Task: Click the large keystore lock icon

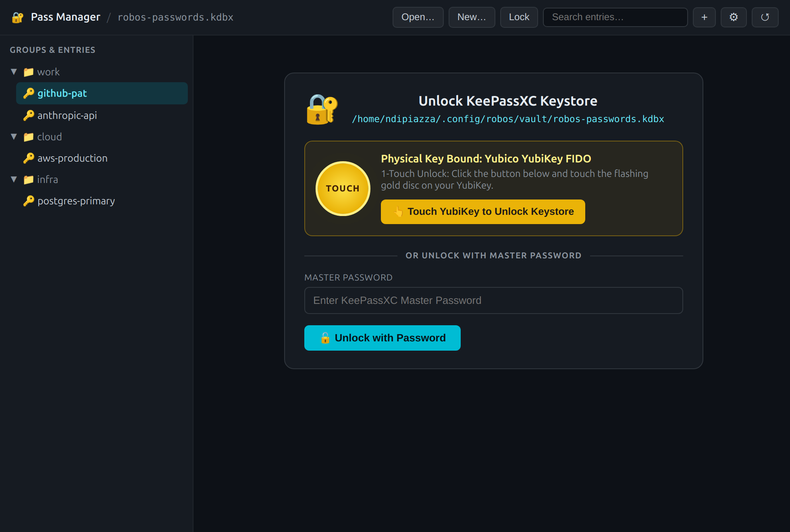Action: (x=322, y=109)
